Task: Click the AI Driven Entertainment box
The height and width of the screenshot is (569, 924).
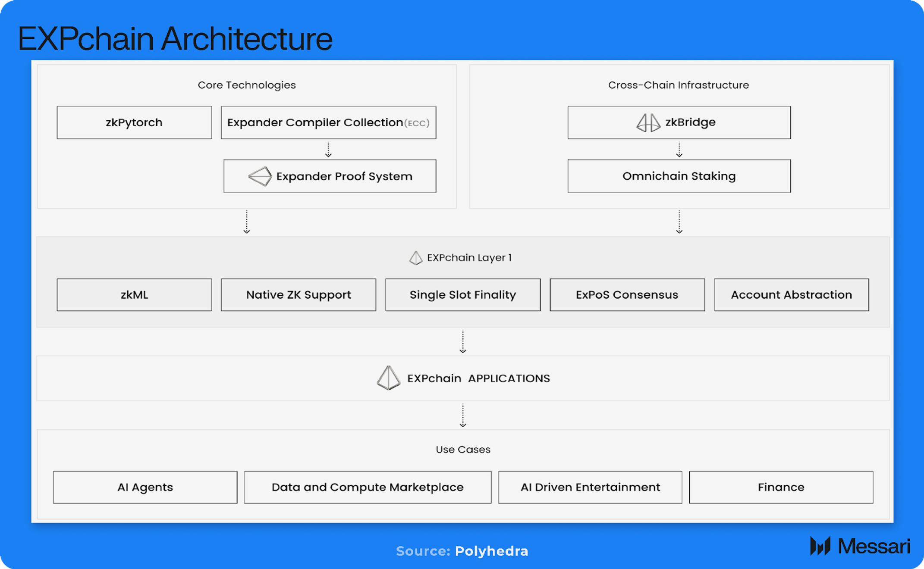Action: pos(590,487)
